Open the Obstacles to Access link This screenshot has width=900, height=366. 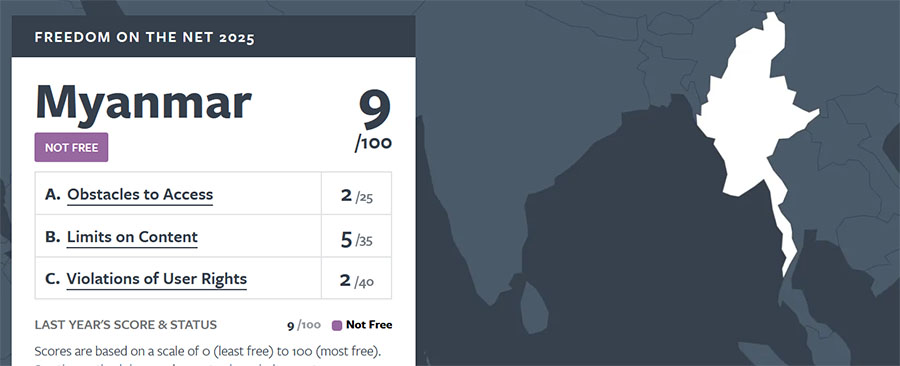140,194
